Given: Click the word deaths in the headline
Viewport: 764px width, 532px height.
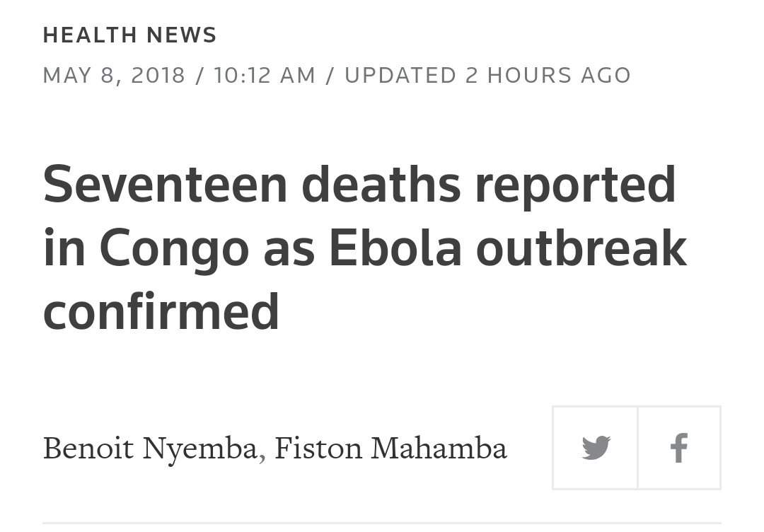Looking at the screenshot, I should point(381,184).
